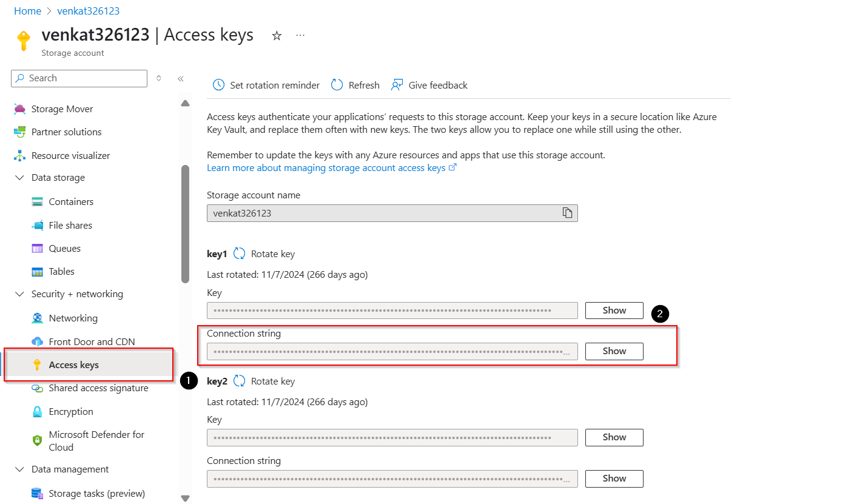Collapse the Data storage section
Image resolution: width=854 pixels, height=504 pixels.
[x=19, y=178]
